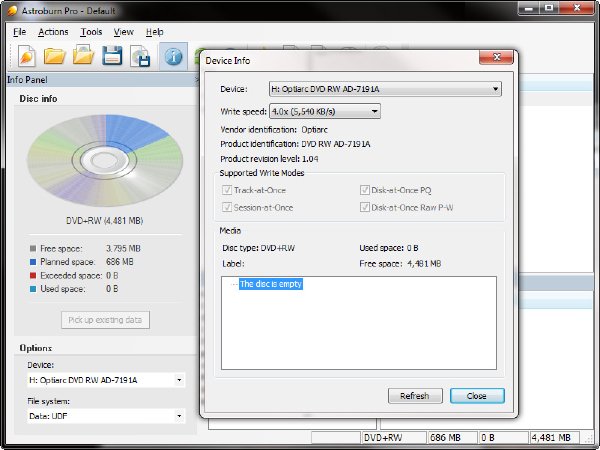The height and width of the screenshot is (450, 600).
Task: Open the Write speed dropdown
Action: (x=325, y=111)
